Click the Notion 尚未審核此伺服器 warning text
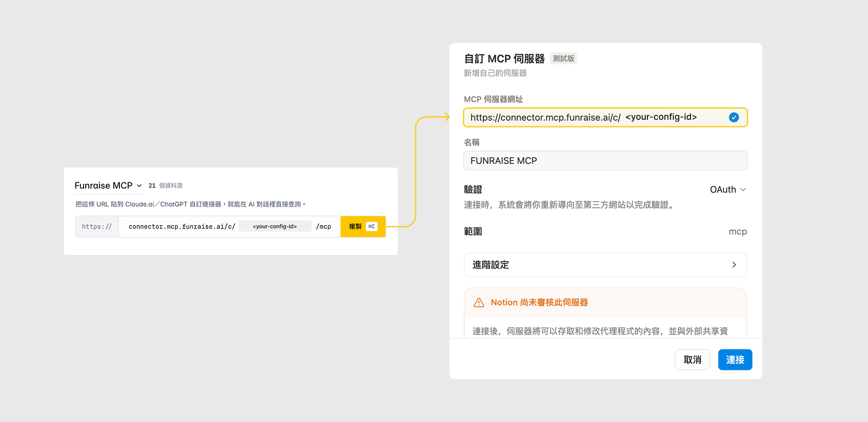This screenshot has height=422, width=868. click(539, 303)
